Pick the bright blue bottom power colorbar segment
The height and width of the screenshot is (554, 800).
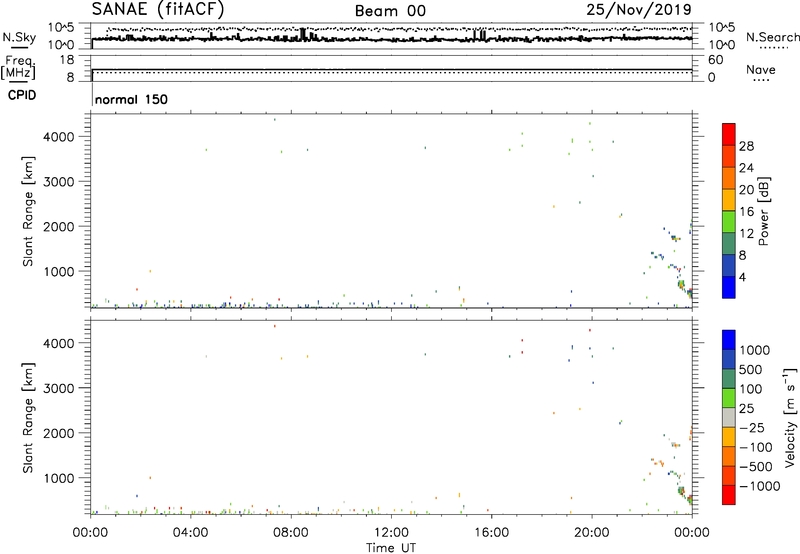click(729, 287)
